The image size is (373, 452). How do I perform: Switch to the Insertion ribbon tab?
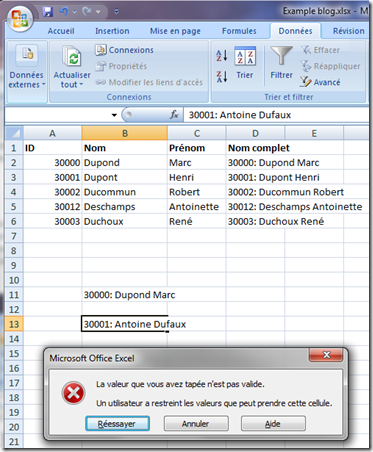pos(112,31)
